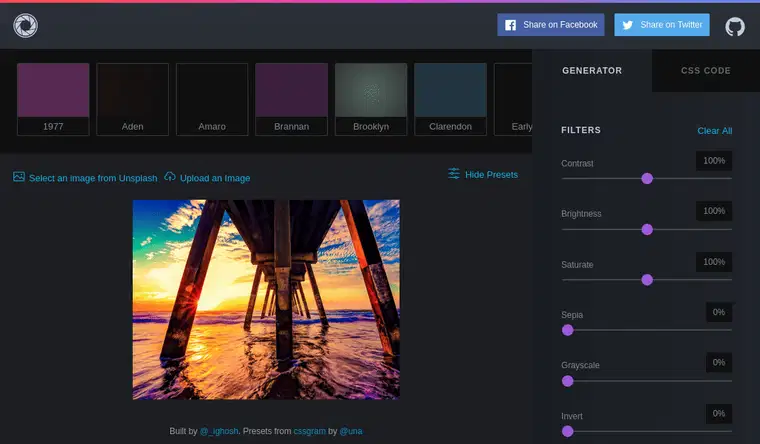760x444 pixels.
Task: Click the Brightness label
Action: pyautogui.click(x=581, y=214)
